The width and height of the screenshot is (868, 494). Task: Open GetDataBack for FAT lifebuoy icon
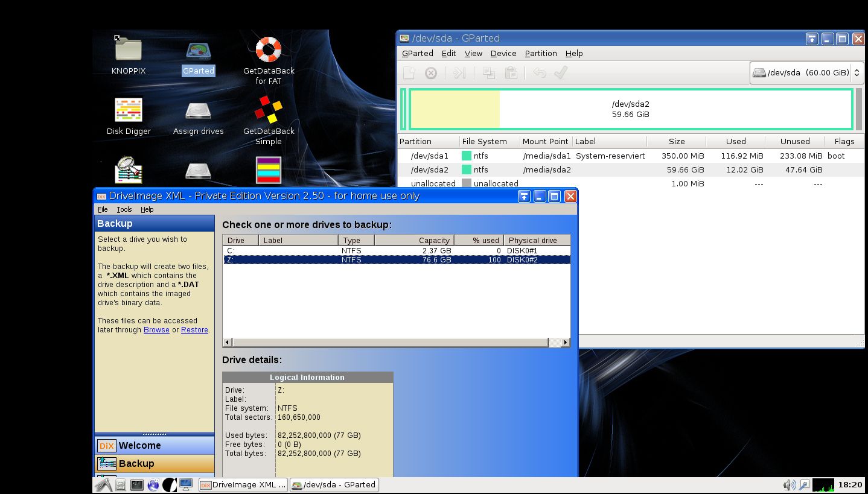pos(269,50)
